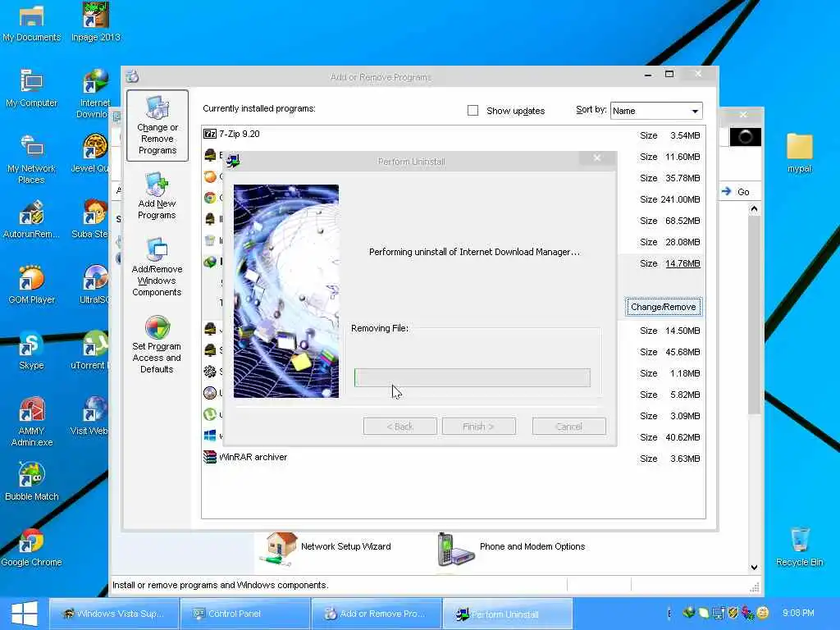
Task: Click the Control Panel scrollbar down arrow
Action: 755,568
